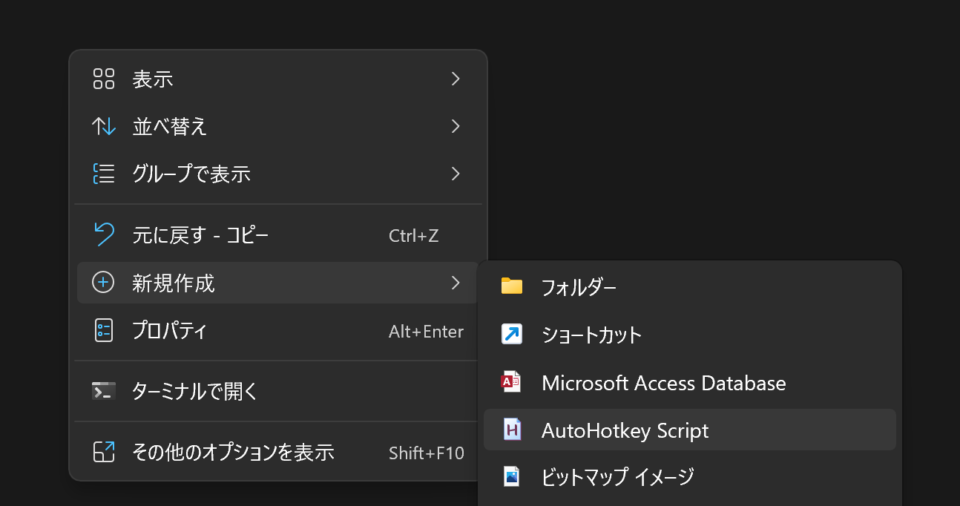Viewport: 960px width, 506px height.
Task: Open the グループで表示 submenu chevron
Action: click(x=455, y=174)
